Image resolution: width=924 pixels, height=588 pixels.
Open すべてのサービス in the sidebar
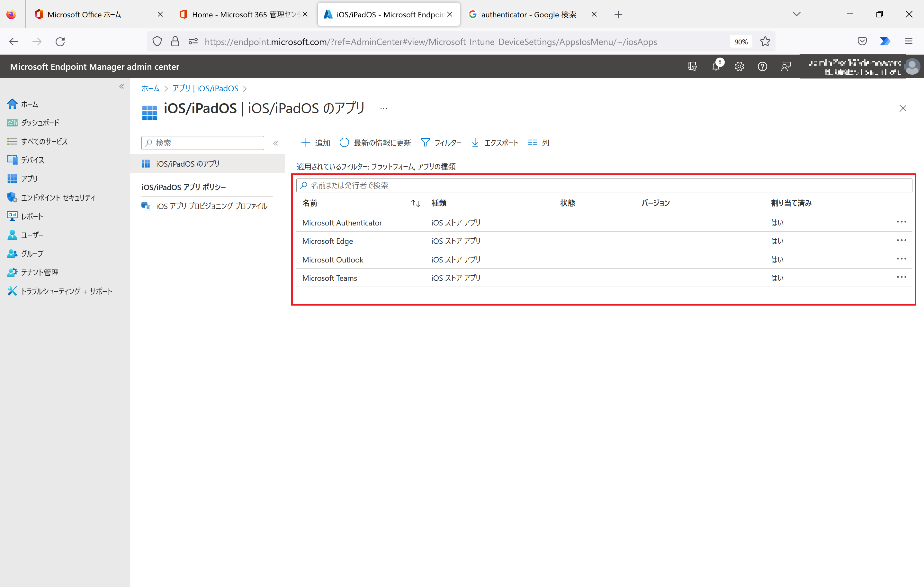[37, 142]
